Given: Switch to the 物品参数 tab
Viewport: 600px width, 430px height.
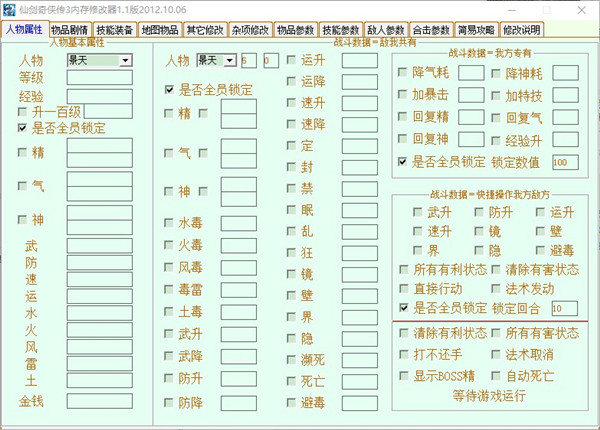Looking at the screenshot, I should [x=295, y=30].
